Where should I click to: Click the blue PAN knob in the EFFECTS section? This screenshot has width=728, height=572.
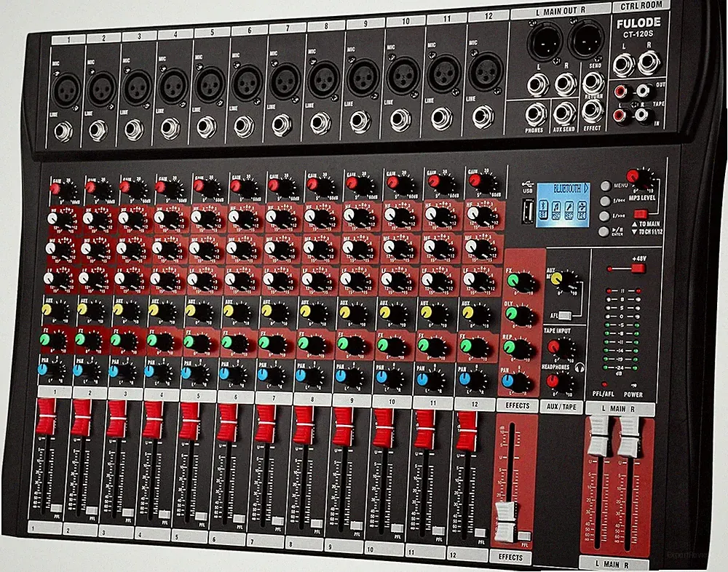(512, 381)
